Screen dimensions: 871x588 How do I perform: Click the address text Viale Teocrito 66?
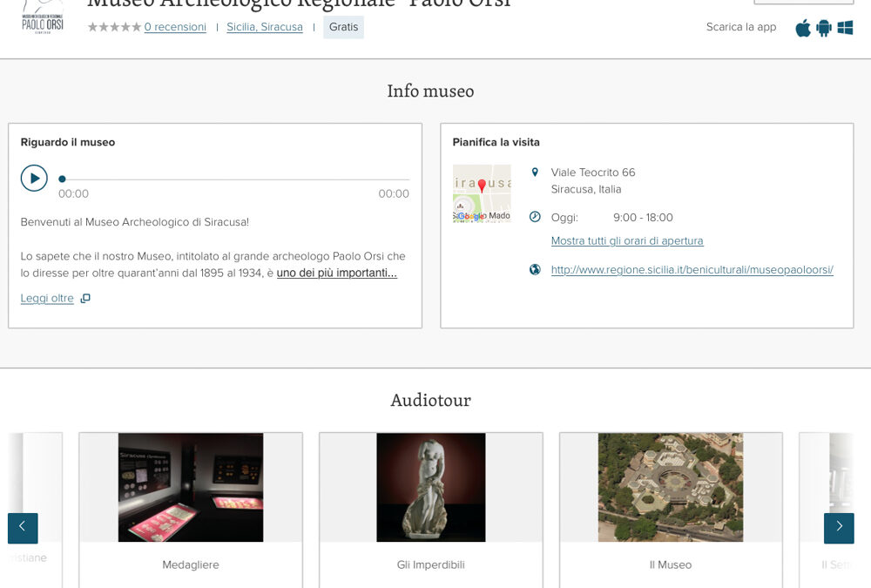click(593, 172)
